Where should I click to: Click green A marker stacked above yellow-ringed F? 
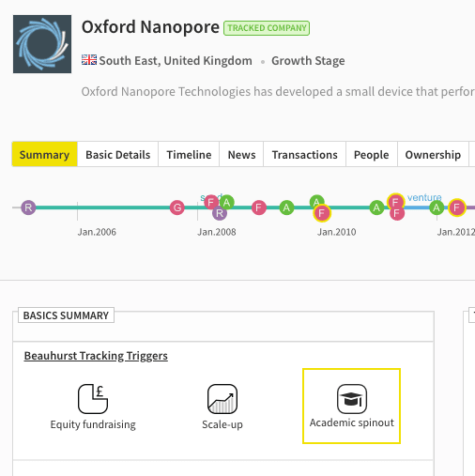[316, 201]
